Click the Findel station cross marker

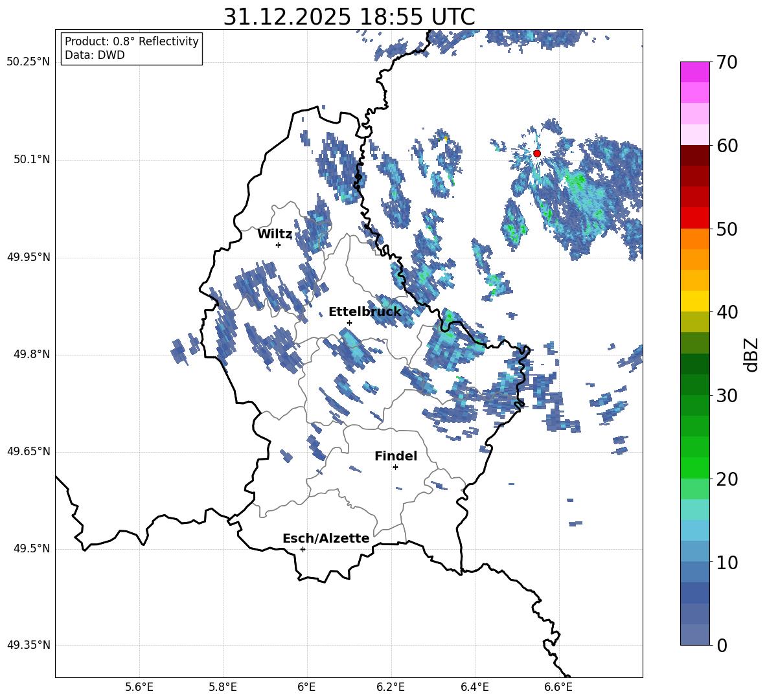[x=395, y=468]
